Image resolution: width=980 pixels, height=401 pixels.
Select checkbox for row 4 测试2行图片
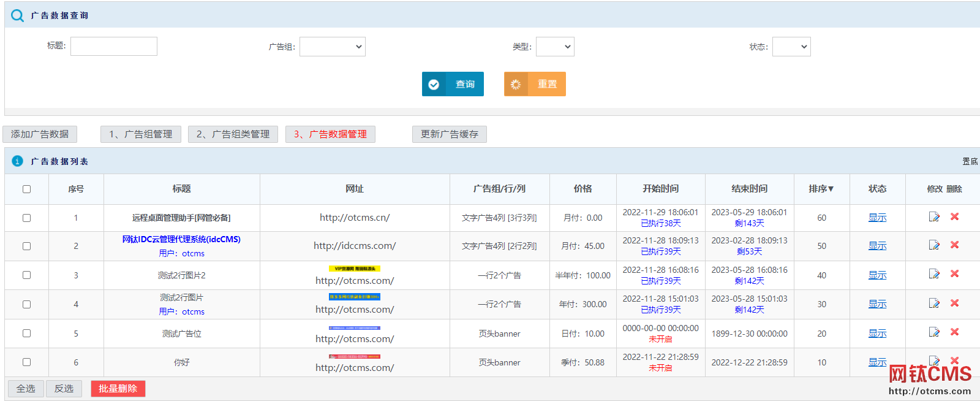pyautogui.click(x=26, y=304)
